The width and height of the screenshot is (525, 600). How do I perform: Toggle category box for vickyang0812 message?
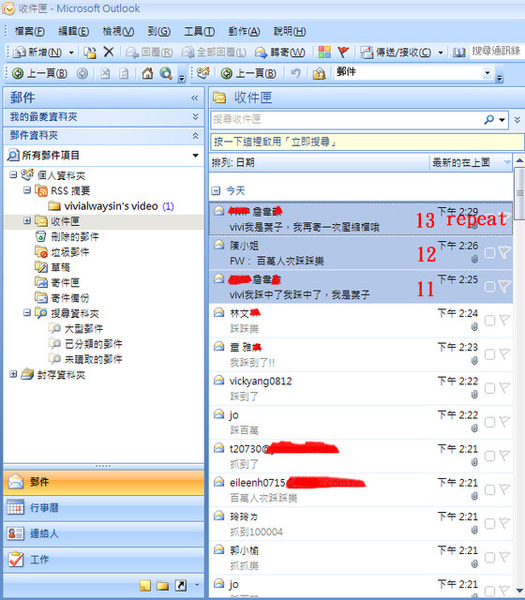pos(489,388)
